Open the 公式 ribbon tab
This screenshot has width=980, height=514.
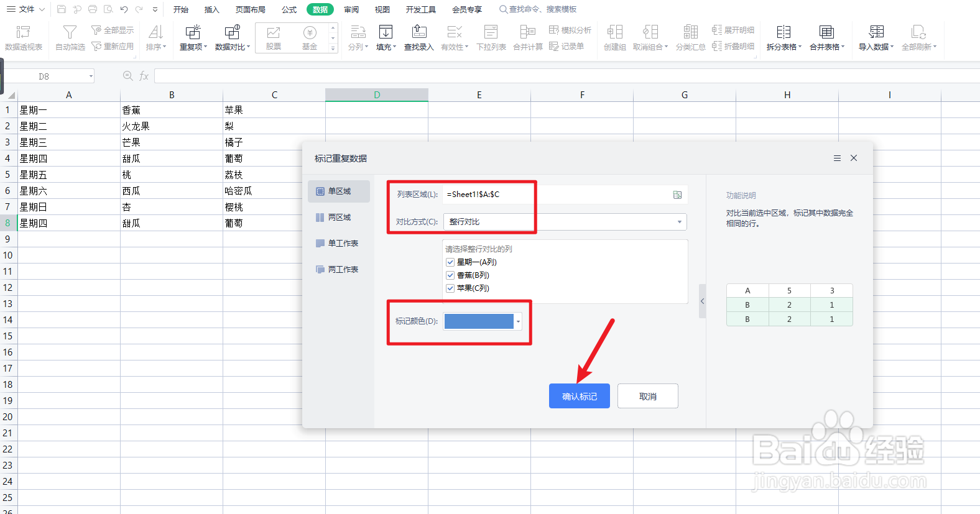coord(289,9)
